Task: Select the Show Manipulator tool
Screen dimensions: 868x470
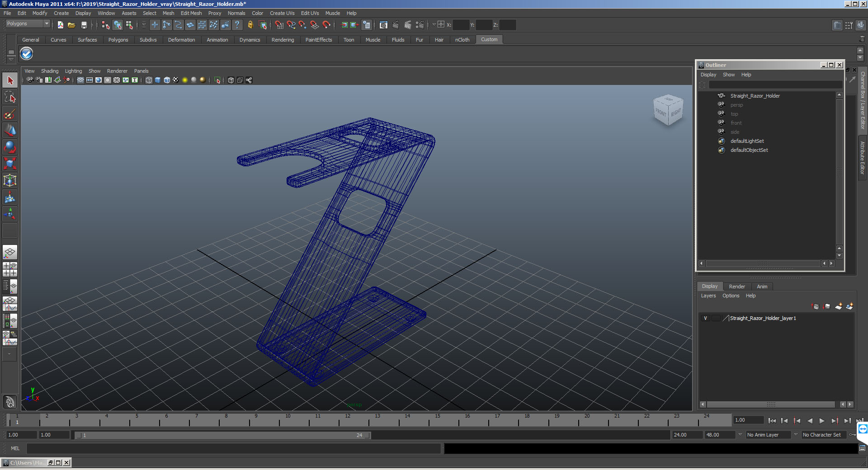Action: 10,214
